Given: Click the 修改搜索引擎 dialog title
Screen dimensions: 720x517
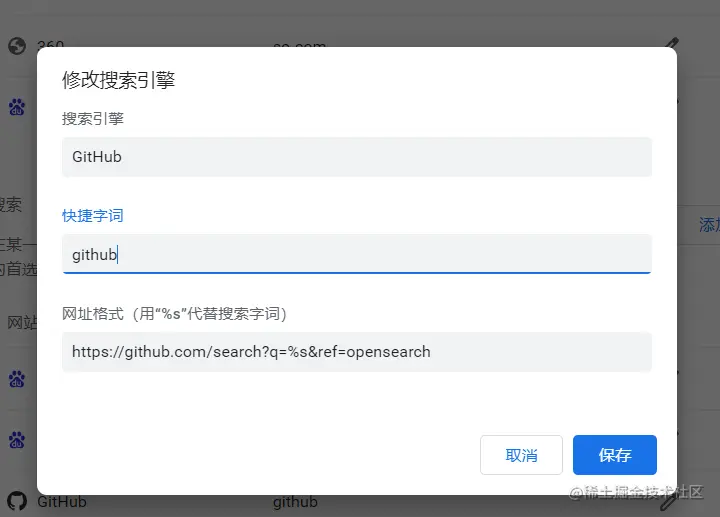Looking at the screenshot, I should tap(118, 80).
